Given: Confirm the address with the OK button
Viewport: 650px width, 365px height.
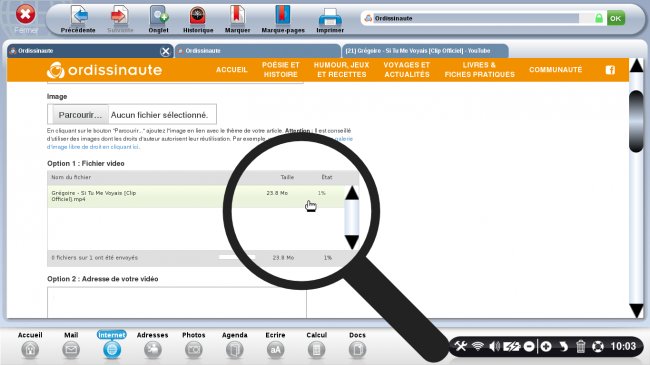Looking at the screenshot, I should coord(616,18).
